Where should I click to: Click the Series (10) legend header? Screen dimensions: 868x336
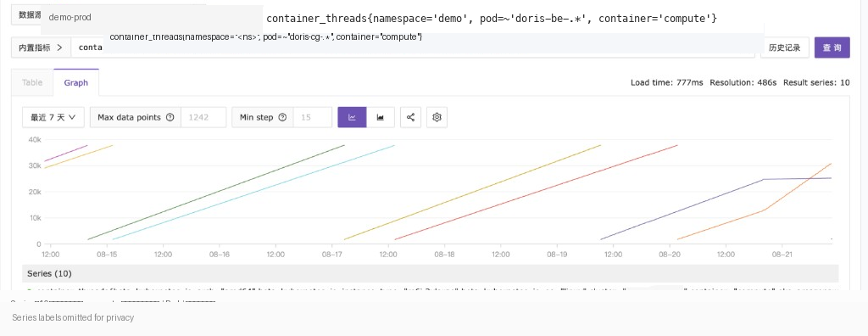click(x=49, y=273)
